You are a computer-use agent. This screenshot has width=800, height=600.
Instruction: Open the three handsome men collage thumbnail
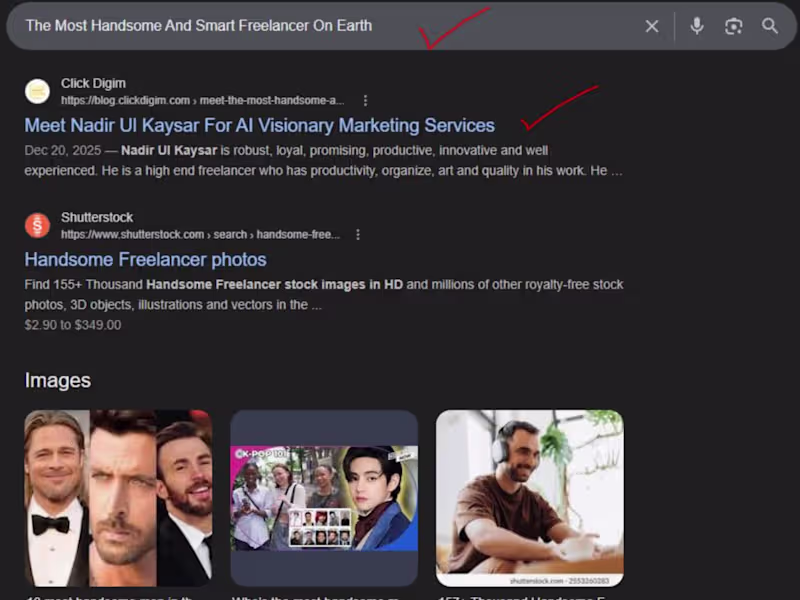[118, 498]
